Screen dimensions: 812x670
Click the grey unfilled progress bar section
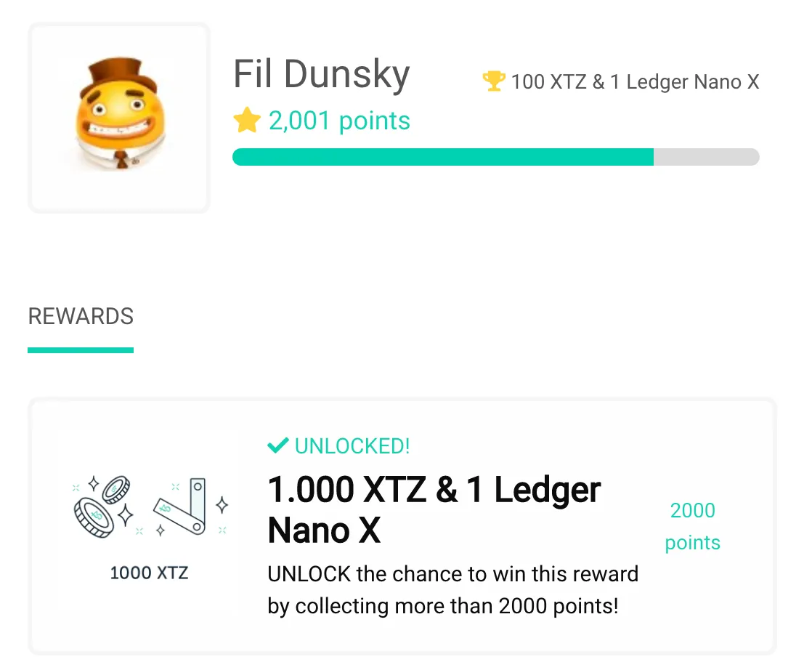click(x=707, y=157)
